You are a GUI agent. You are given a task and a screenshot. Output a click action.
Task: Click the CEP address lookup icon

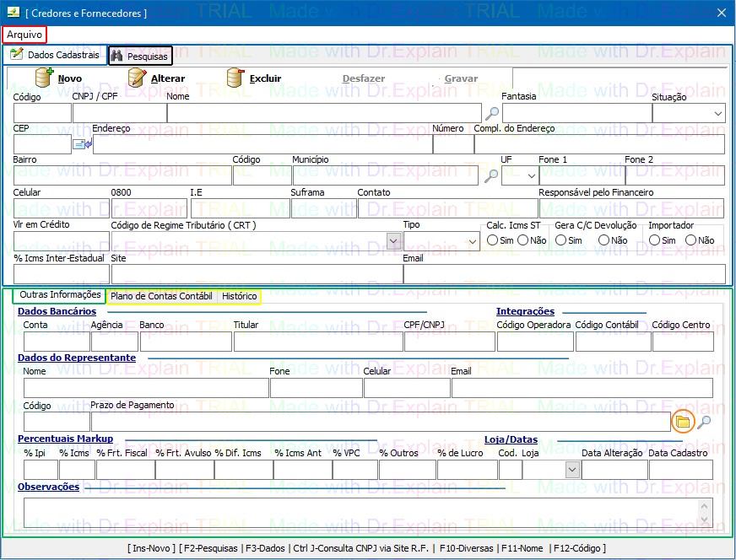pos(82,144)
